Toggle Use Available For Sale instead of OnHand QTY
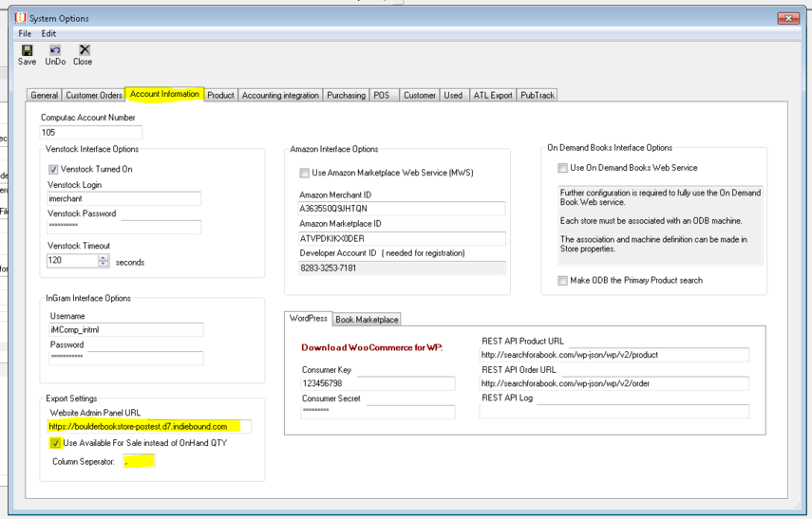Screen dimensions: 812x519 [55, 443]
